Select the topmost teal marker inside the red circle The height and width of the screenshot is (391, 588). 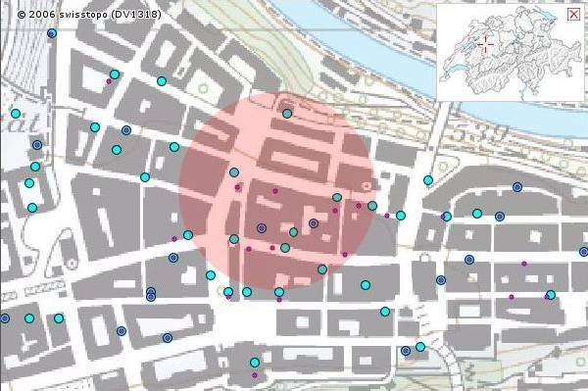pyautogui.click(x=287, y=114)
